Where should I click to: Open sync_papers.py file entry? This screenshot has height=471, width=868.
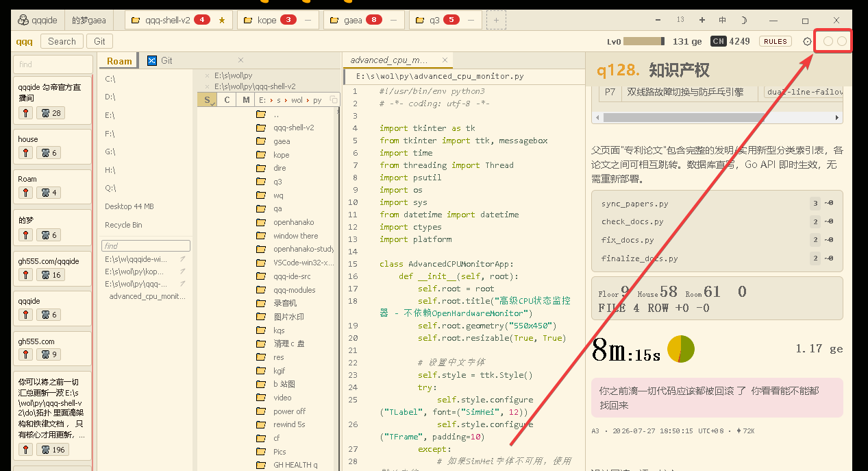[x=634, y=204]
